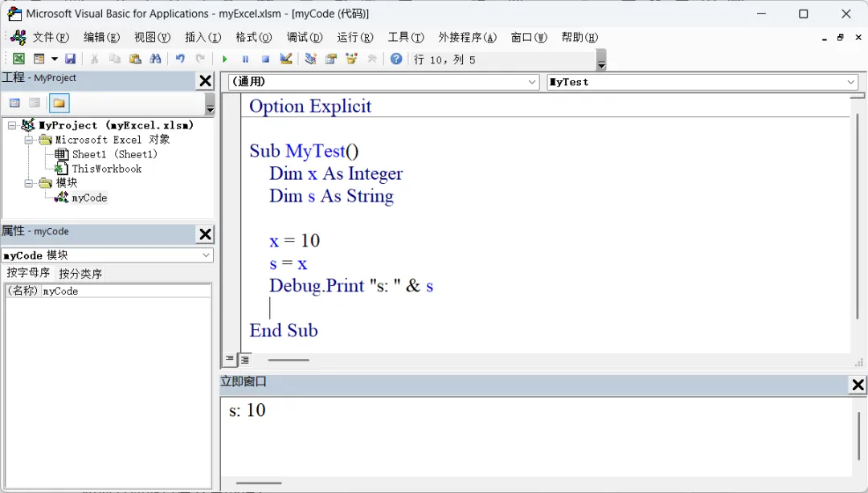Screen dimensions: 868x493
Task: Open the 窗口(W) menu
Action: [529, 38]
